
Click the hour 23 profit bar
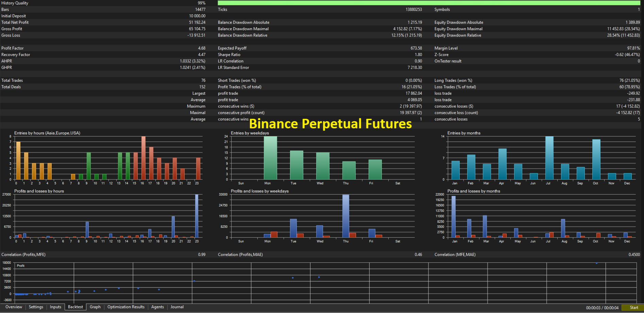click(197, 216)
